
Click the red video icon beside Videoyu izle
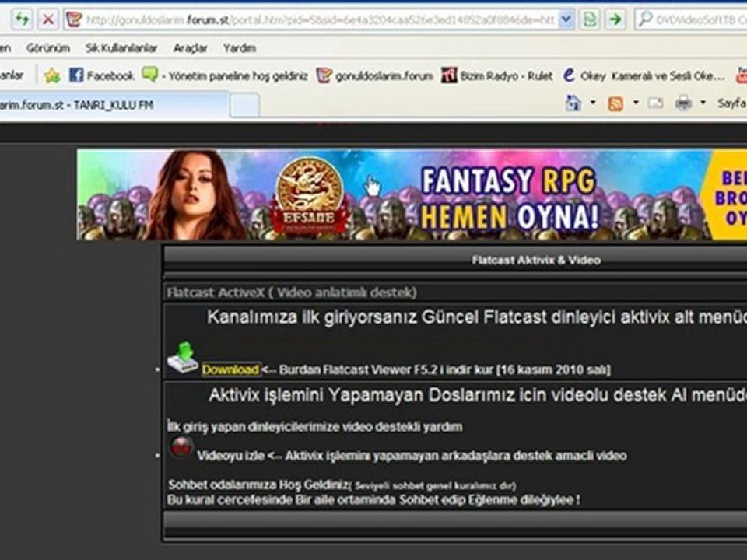181,448
